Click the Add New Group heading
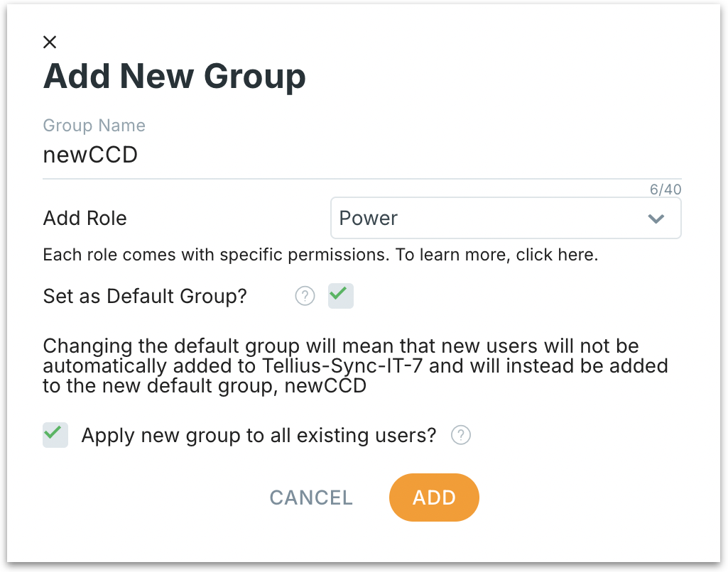The height and width of the screenshot is (572, 728). [175, 76]
